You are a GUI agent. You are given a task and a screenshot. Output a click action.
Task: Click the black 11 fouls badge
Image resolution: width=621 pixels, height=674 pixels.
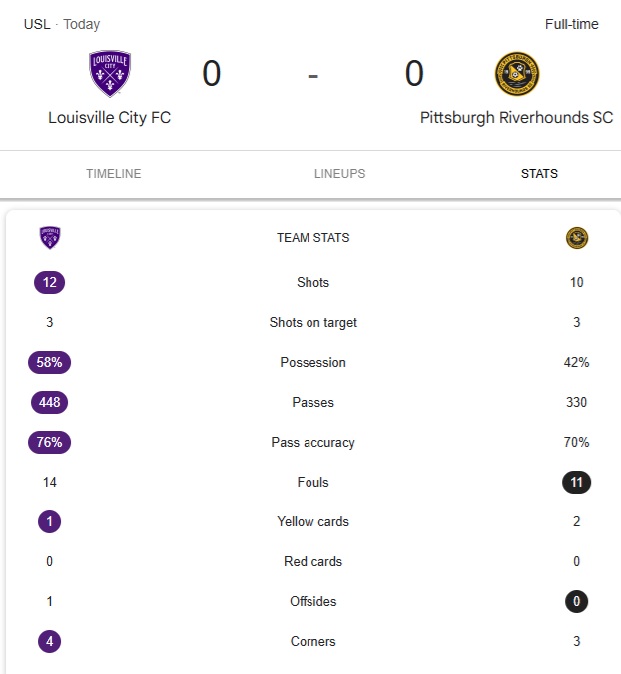tap(576, 482)
